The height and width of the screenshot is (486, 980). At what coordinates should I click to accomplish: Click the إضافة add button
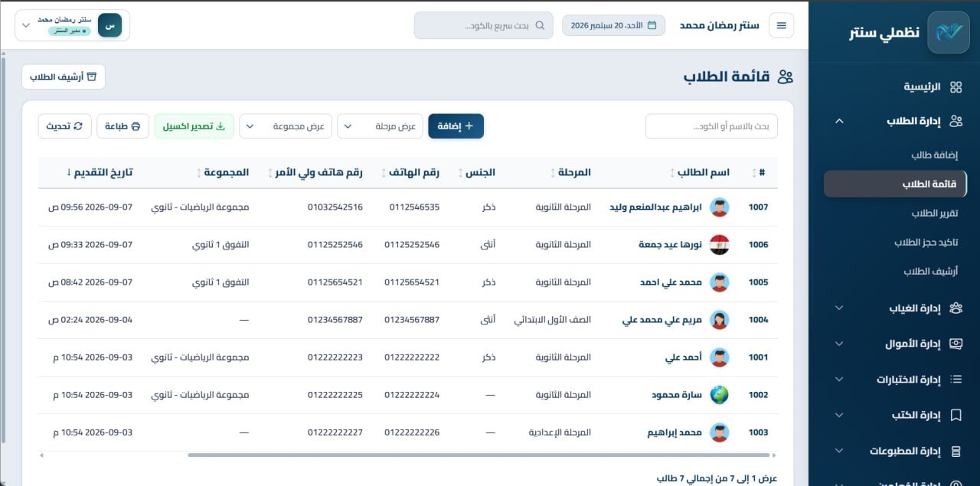(456, 126)
